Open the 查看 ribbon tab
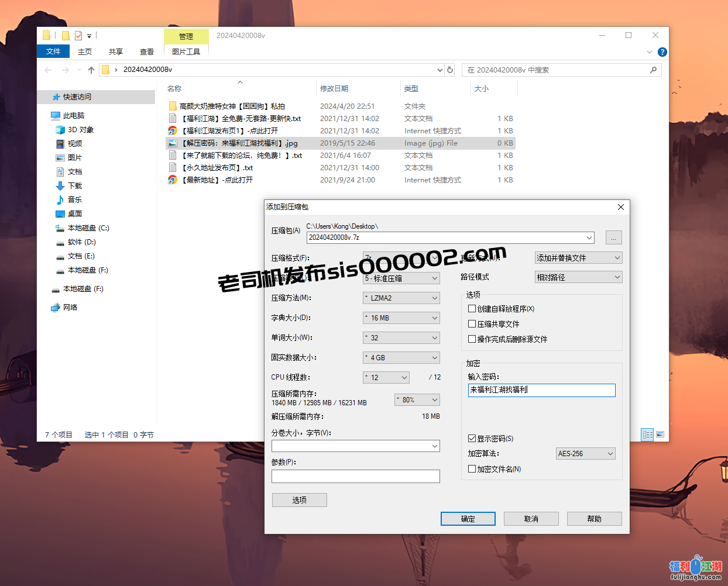Viewport: 728px width, 586px height. [x=147, y=52]
